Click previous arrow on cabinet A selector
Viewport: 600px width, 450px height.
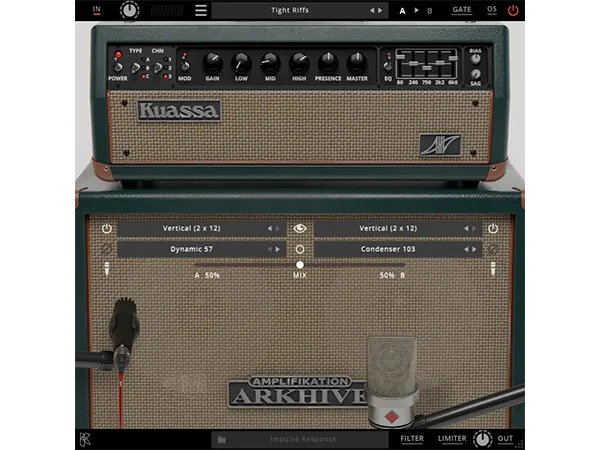(x=270, y=228)
